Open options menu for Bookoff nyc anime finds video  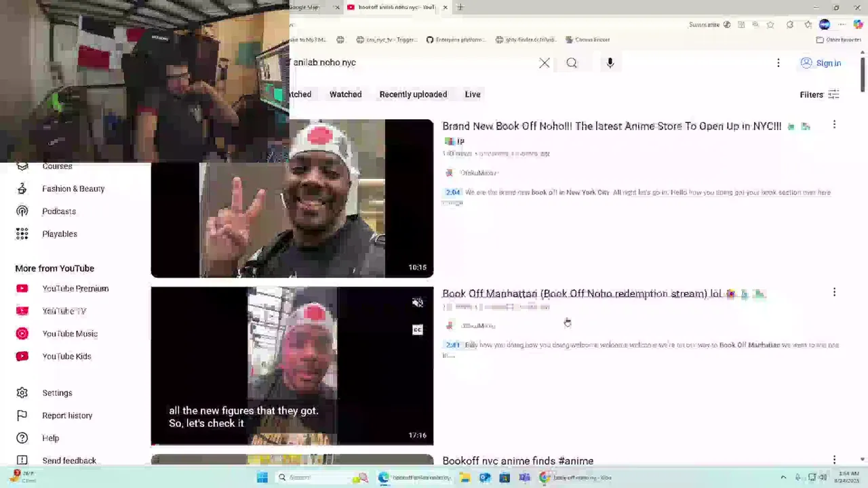(x=834, y=460)
